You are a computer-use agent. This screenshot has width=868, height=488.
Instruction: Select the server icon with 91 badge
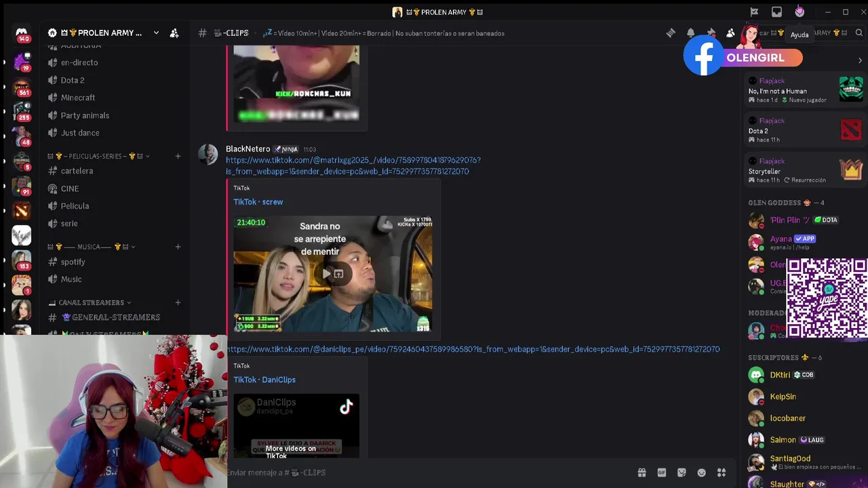(x=22, y=186)
